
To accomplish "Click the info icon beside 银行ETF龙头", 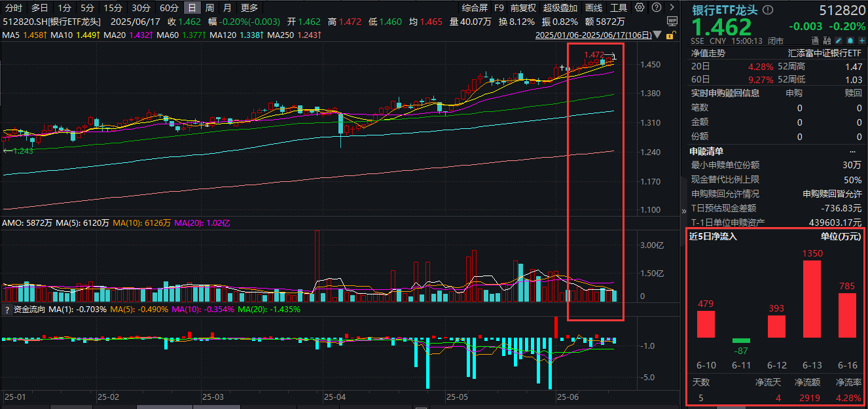I will pos(768,10).
